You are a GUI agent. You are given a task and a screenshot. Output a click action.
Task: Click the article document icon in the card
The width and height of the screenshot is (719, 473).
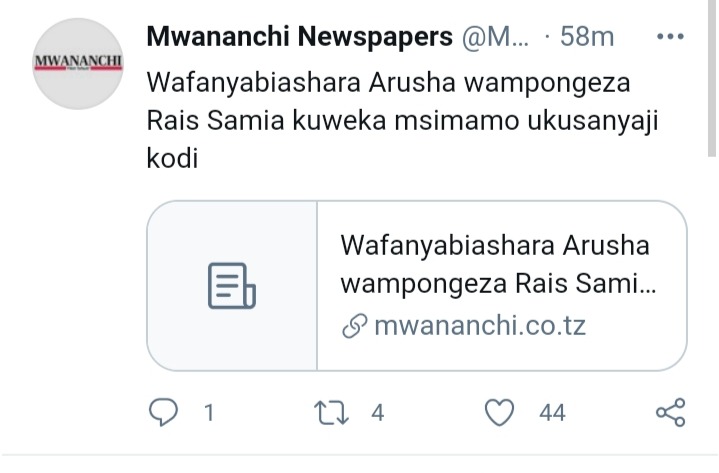232,286
